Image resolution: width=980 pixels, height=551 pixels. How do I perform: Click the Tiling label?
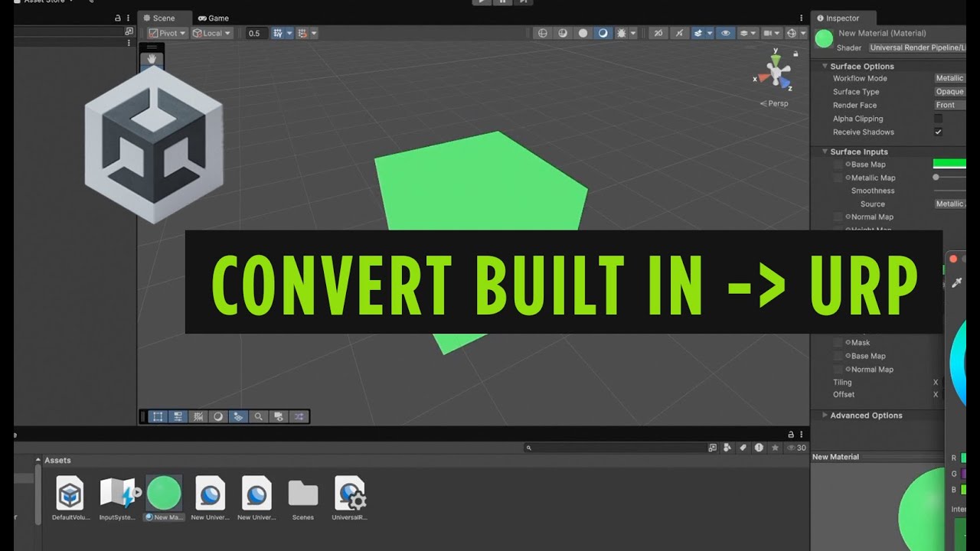coord(842,382)
